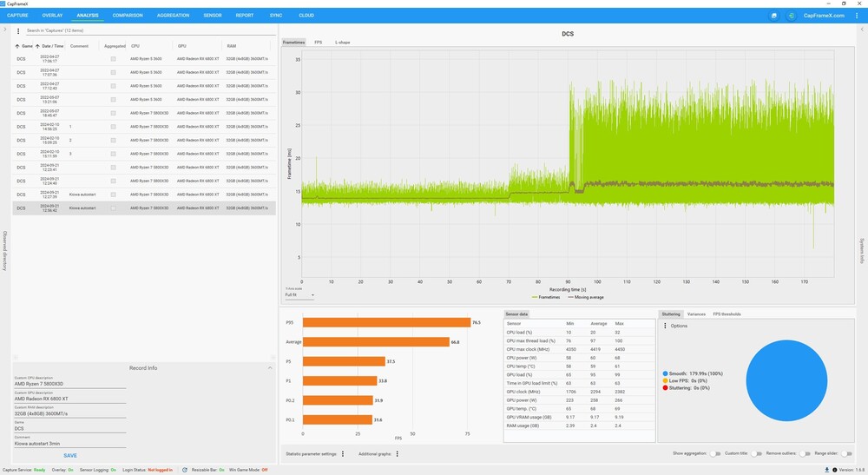Click the Moving average legend entry
Viewport: 868px width, 475px height.
coord(586,297)
